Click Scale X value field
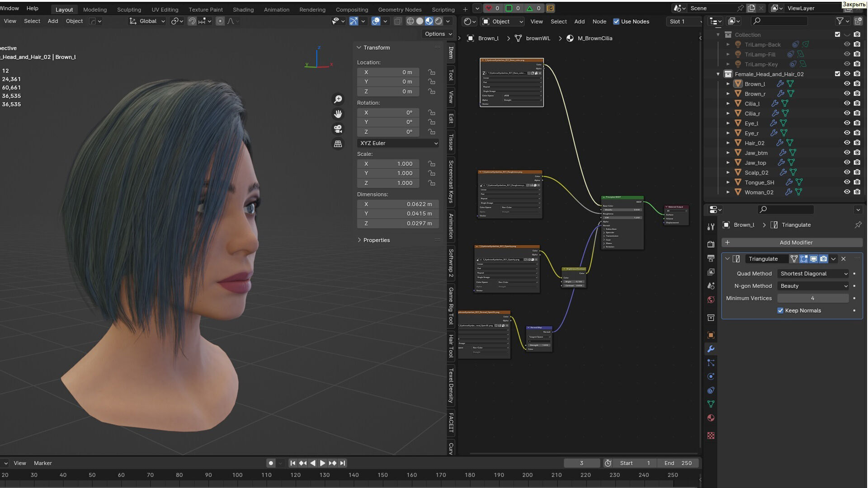This screenshot has height=488, width=868. [x=388, y=164]
